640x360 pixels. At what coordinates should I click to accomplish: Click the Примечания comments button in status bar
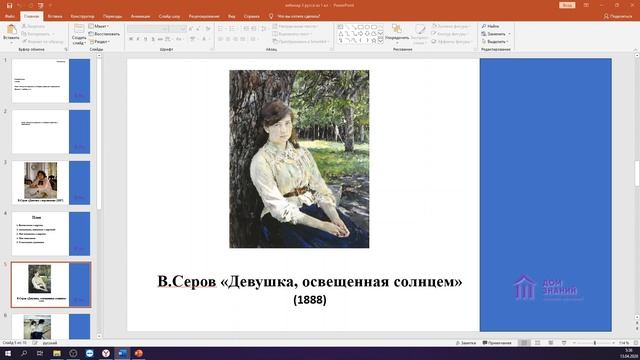[x=497, y=343]
